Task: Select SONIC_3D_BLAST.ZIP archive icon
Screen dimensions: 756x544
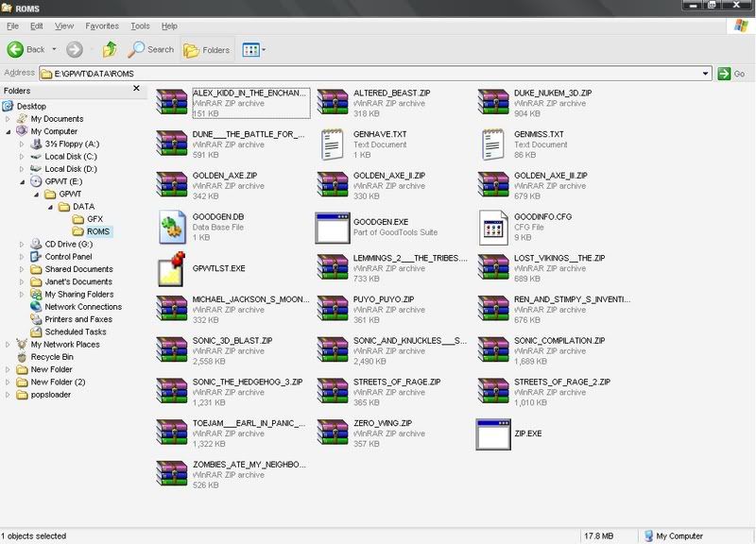Action: (172, 349)
